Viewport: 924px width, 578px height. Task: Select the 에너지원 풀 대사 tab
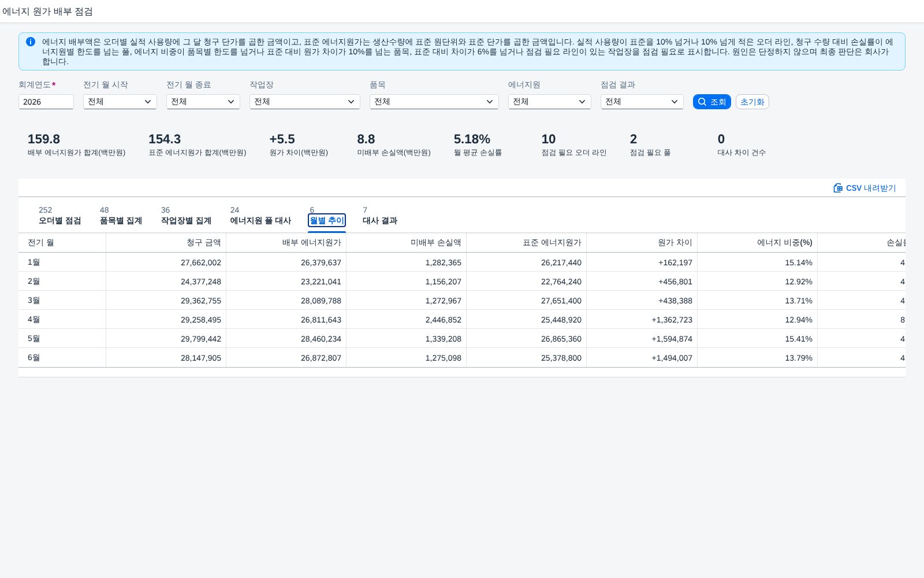tap(260, 216)
